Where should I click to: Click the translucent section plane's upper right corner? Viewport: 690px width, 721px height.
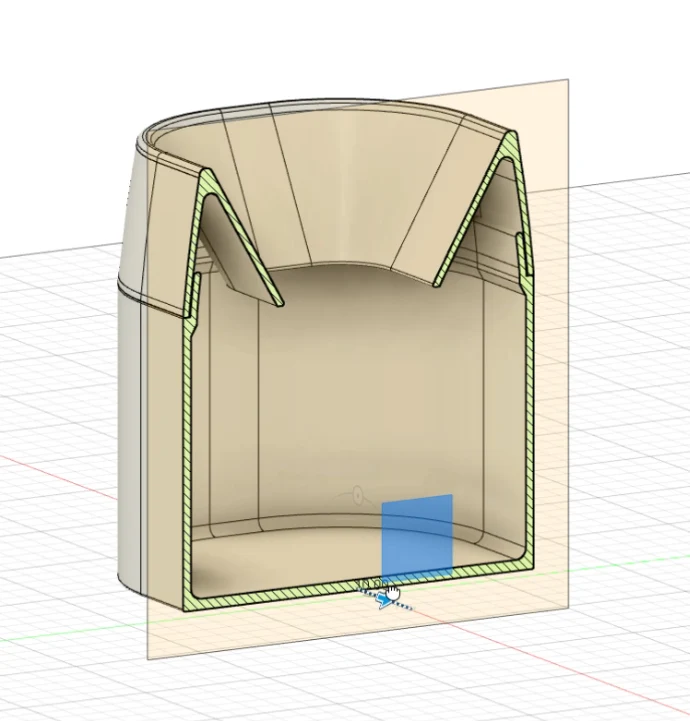pyautogui.click(x=567, y=81)
